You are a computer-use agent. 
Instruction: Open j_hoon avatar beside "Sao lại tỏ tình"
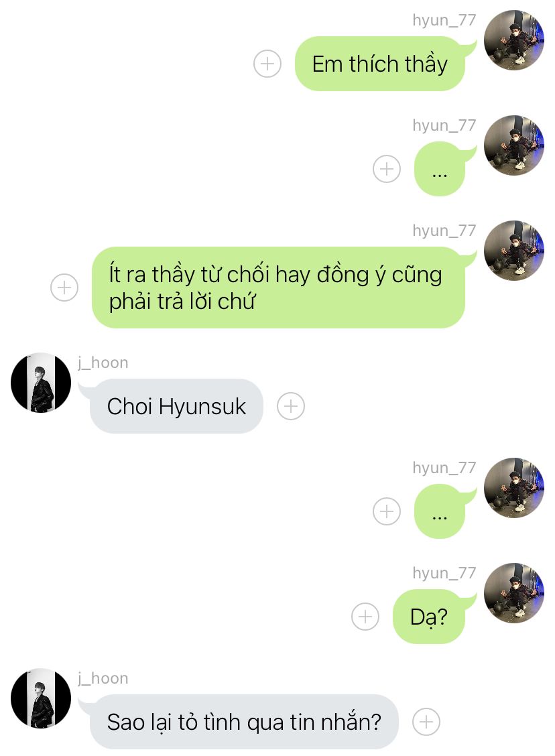(x=41, y=698)
